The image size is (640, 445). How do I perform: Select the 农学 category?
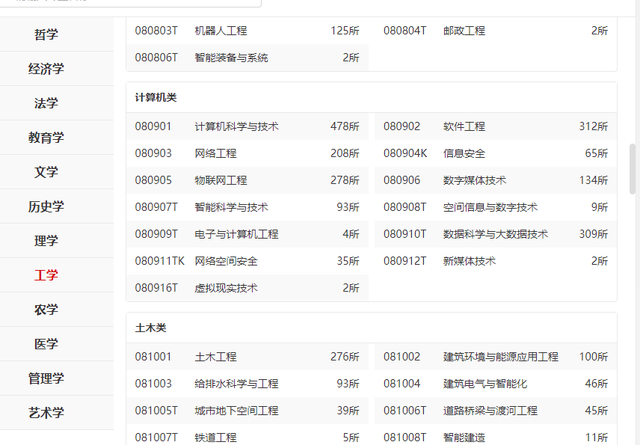46,309
